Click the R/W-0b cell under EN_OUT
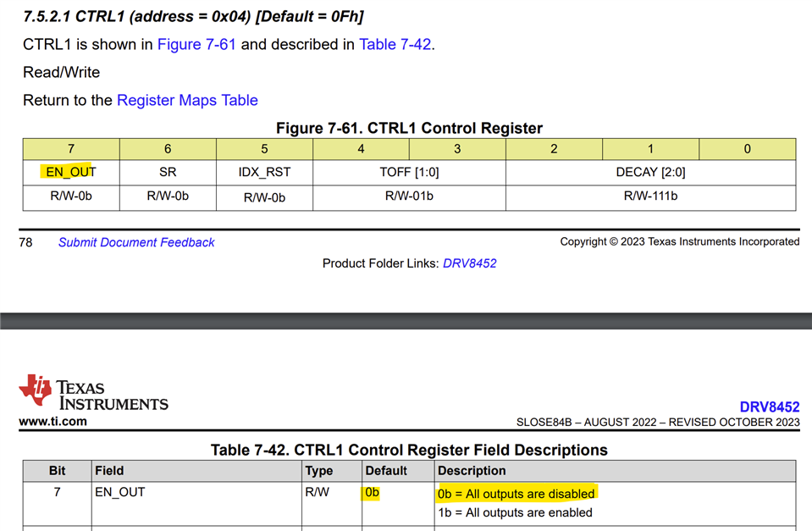812x531 pixels. click(71, 196)
